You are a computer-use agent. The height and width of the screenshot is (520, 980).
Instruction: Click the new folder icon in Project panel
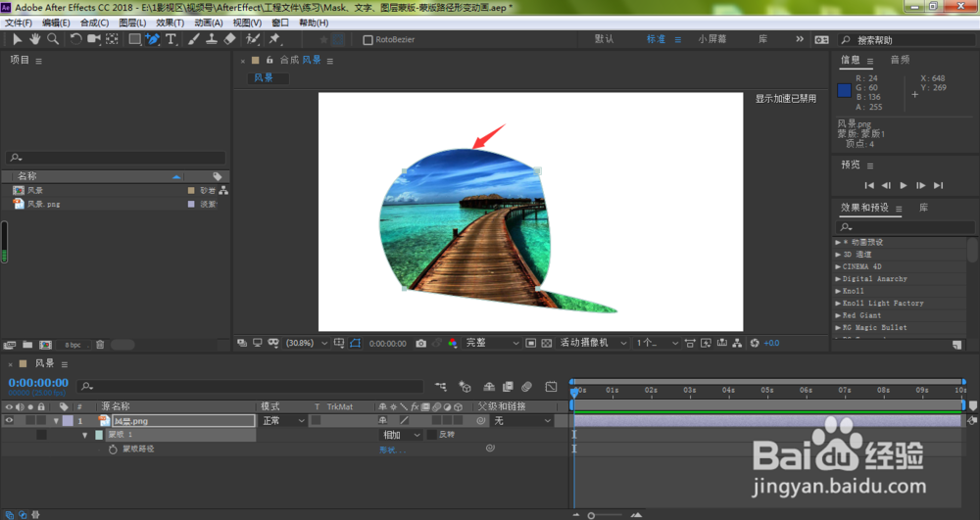27,345
